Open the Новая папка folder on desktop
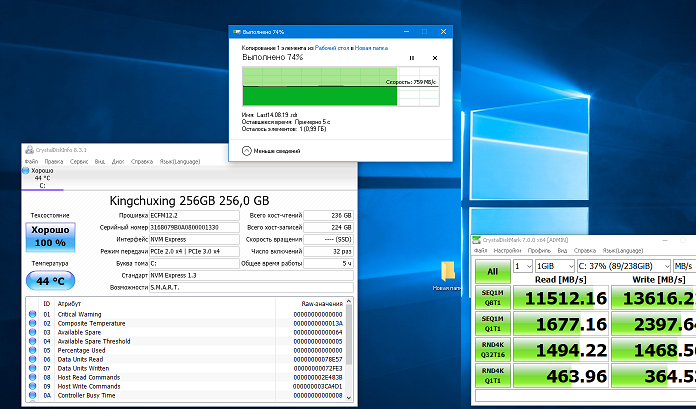Image resolution: width=699 pixels, height=409 pixels. pos(447,275)
